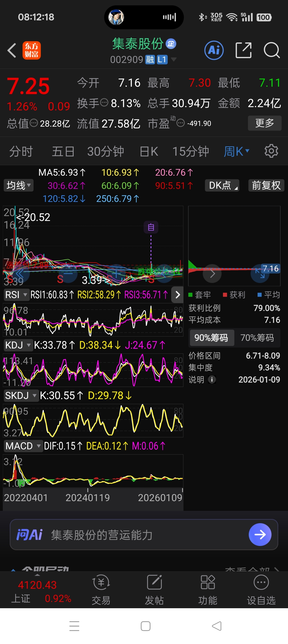288x644 pixels.
Task: Tap the Android recent apps menu button
Action: click(x=74, y=626)
